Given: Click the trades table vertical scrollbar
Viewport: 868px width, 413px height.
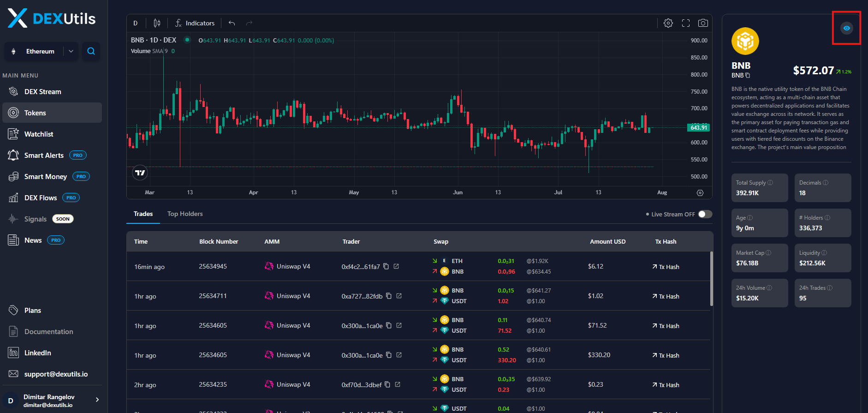Looking at the screenshot, I should [x=711, y=279].
